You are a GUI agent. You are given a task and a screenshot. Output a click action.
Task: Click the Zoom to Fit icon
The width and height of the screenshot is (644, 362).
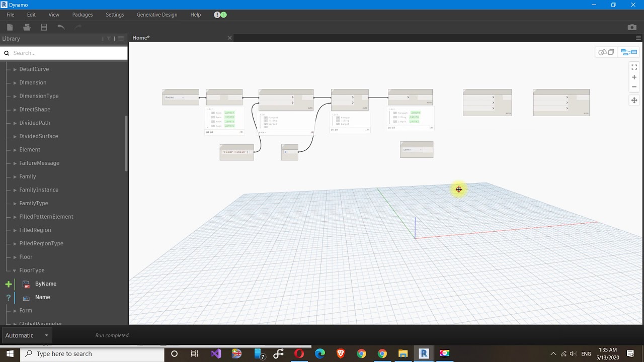634,67
